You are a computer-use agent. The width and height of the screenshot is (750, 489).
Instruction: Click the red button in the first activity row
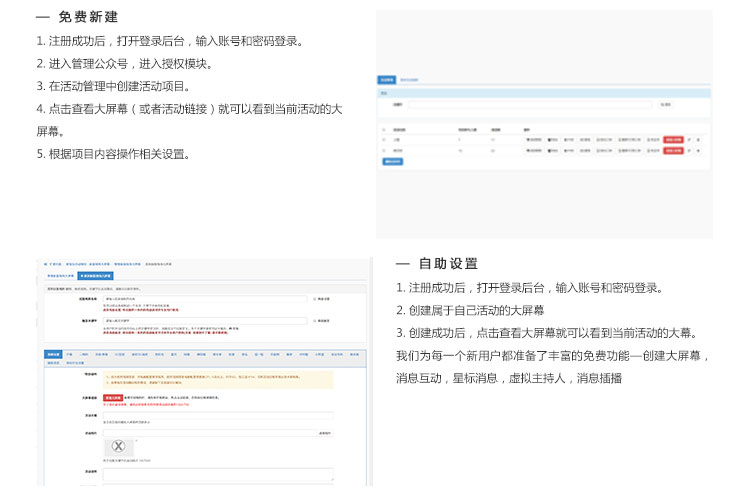pyautogui.click(x=673, y=139)
